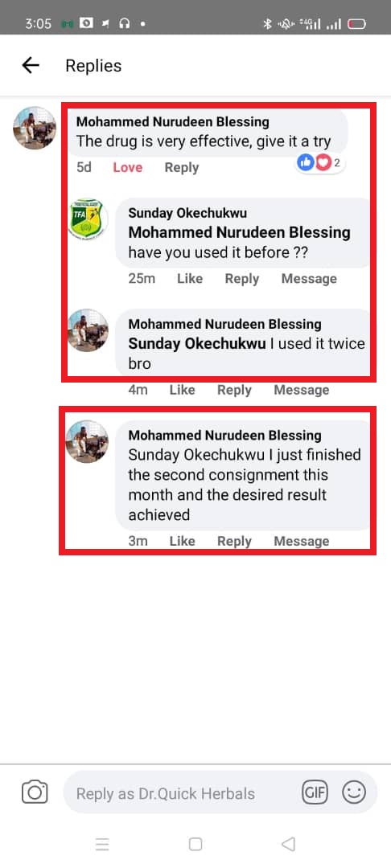Viewport: 391px width, 868px height.
Task: Tap the back arrow beside Replies
Action: tap(31, 65)
